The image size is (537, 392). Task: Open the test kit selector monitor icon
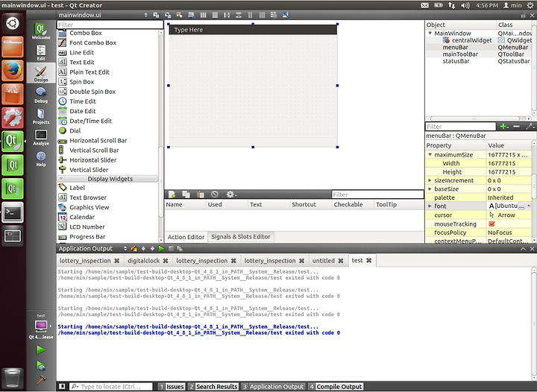coord(41,325)
